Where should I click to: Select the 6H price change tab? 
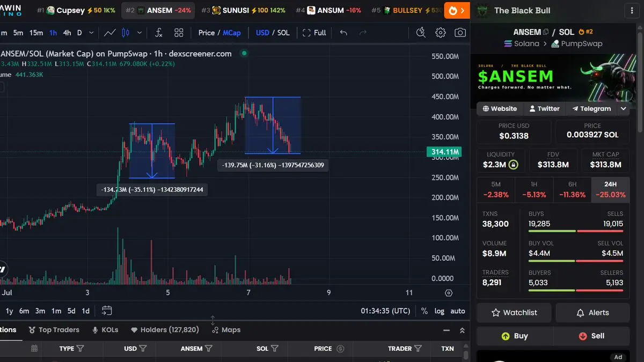[572, 189]
